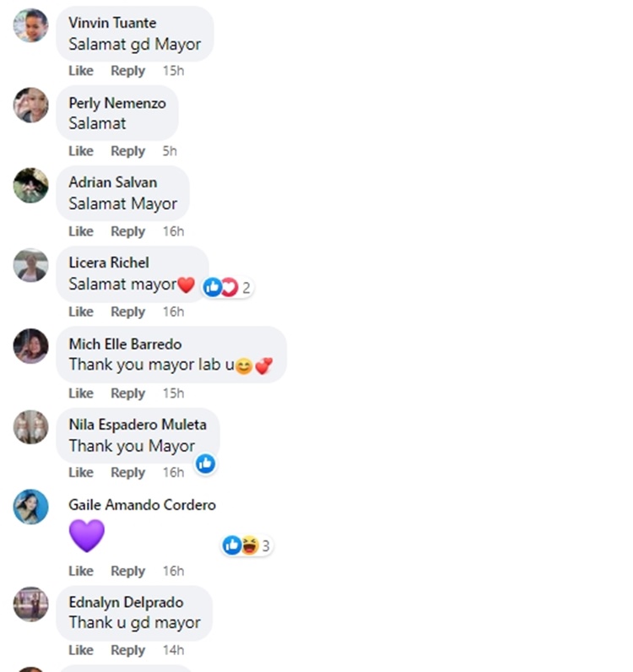Like Vinvin Tuante's comment

click(81, 71)
